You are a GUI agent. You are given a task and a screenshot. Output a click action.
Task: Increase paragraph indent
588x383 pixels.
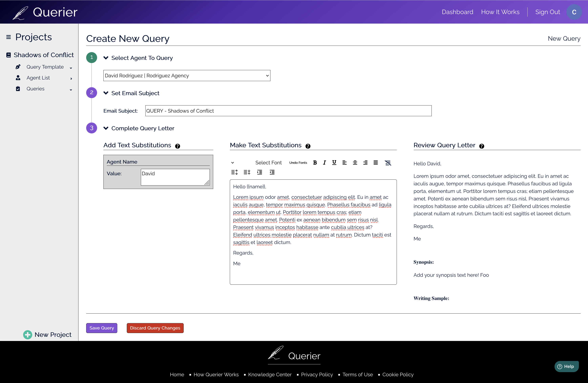click(x=259, y=172)
